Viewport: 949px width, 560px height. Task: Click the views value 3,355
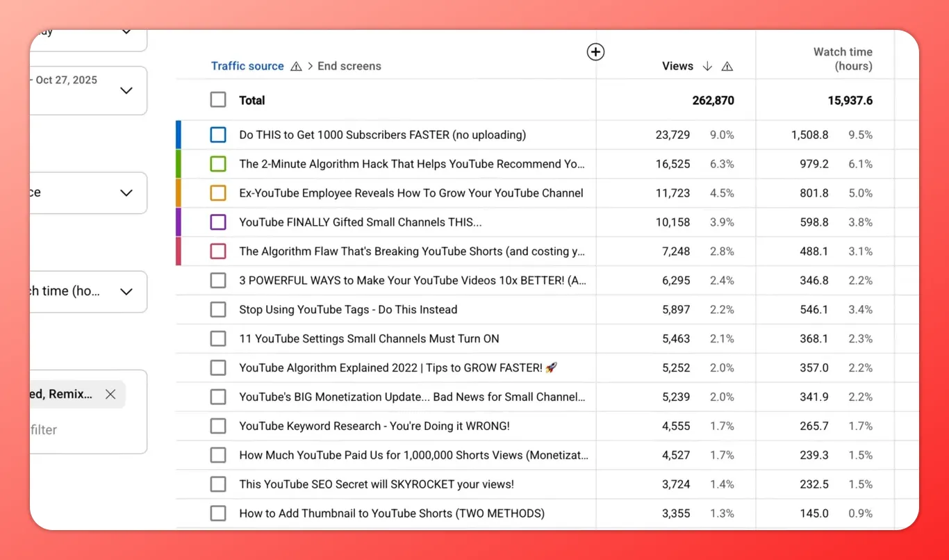677,513
